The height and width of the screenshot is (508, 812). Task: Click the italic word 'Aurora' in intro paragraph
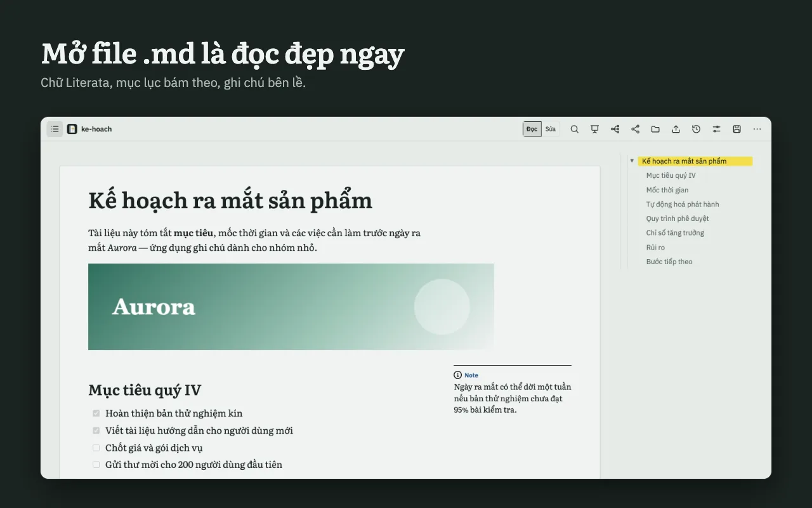[x=122, y=248]
